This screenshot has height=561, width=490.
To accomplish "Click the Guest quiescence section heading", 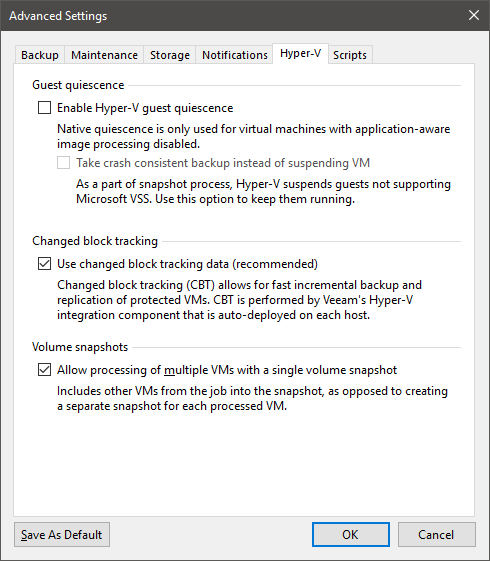I will [78, 85].
